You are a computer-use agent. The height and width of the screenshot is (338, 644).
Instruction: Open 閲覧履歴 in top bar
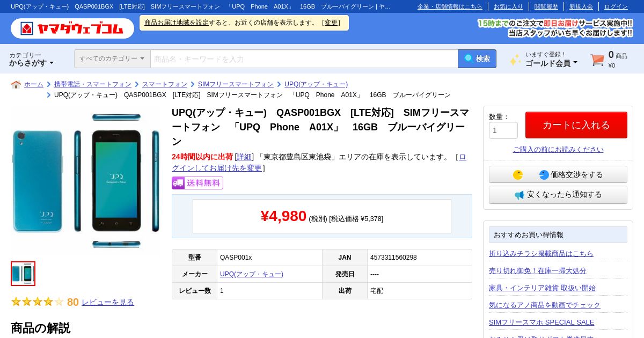[x=546, y=6]
